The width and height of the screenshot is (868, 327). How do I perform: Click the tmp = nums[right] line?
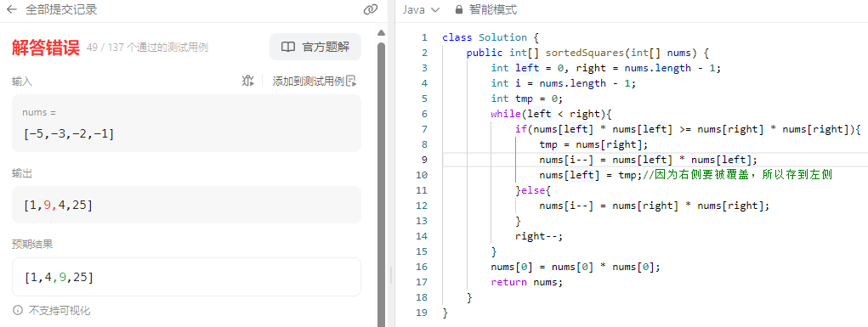(593, 144)
